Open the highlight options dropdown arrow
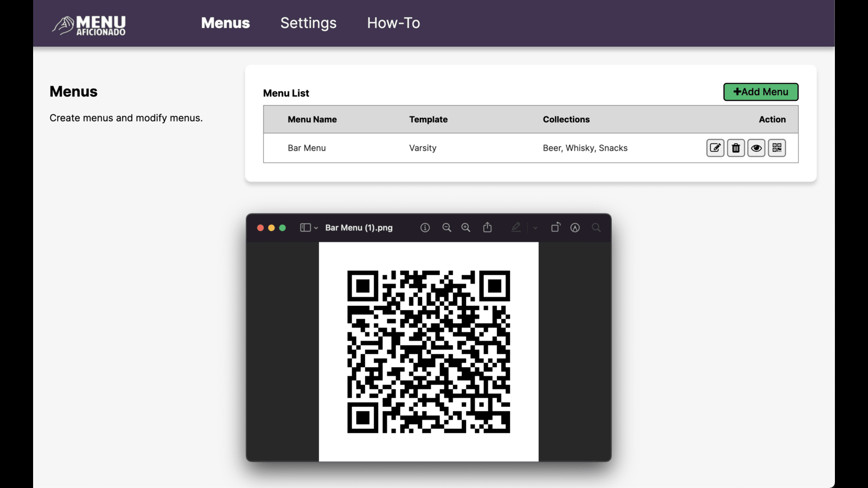This screenshot has width=868, height=488. coord(535,228)
